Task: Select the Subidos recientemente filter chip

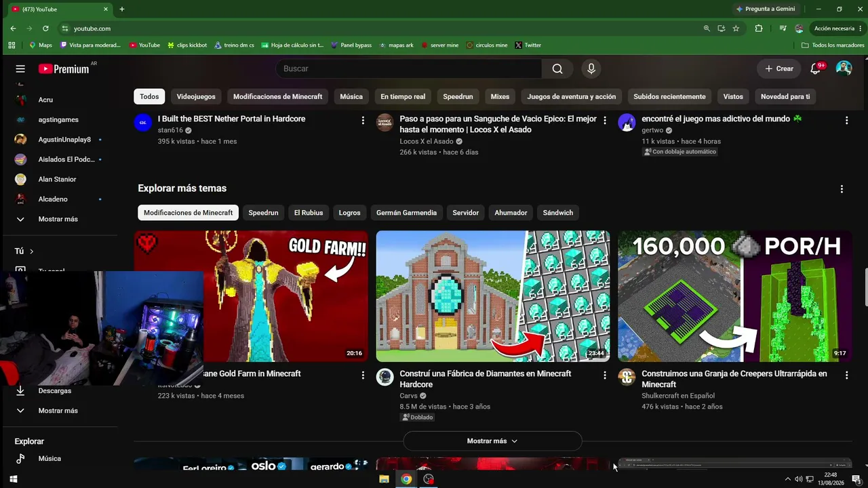Action: (670, 96)
